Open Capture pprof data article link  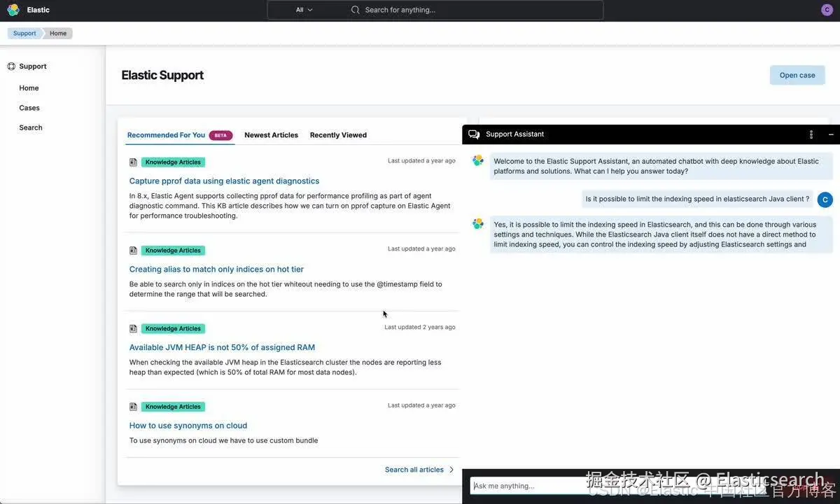(x=224, y=181)
